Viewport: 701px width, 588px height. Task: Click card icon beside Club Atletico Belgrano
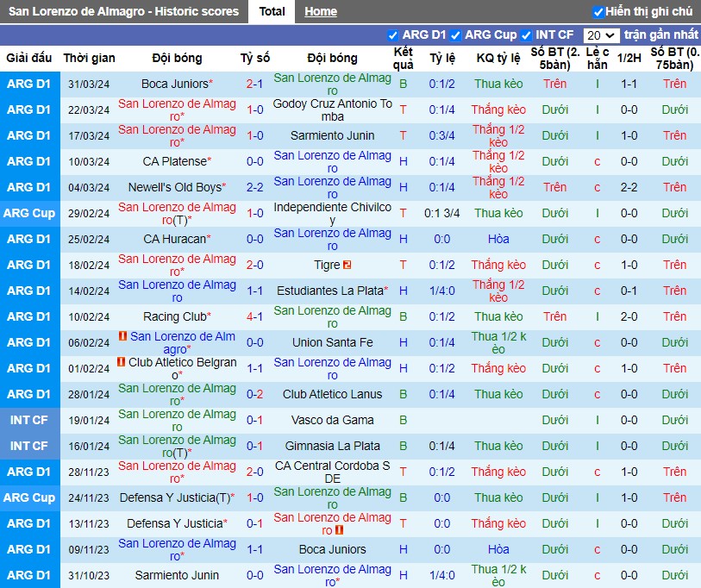coord(122,362)
